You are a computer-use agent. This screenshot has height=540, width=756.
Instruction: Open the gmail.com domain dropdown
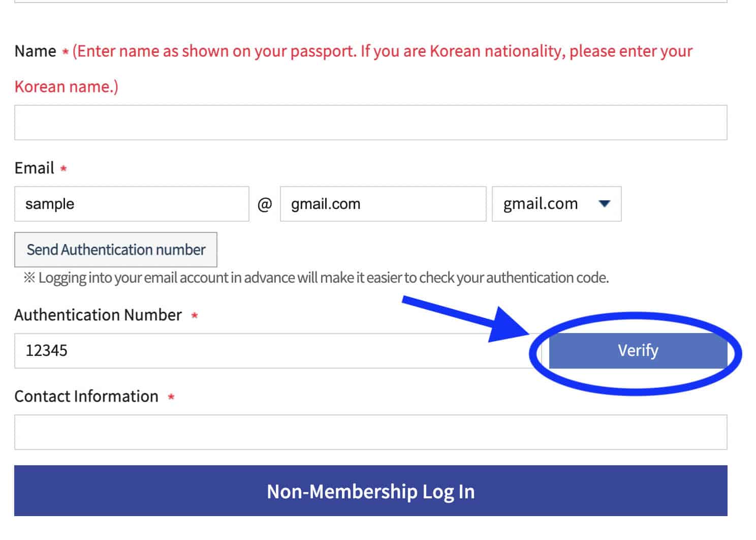tap(556, 204)
